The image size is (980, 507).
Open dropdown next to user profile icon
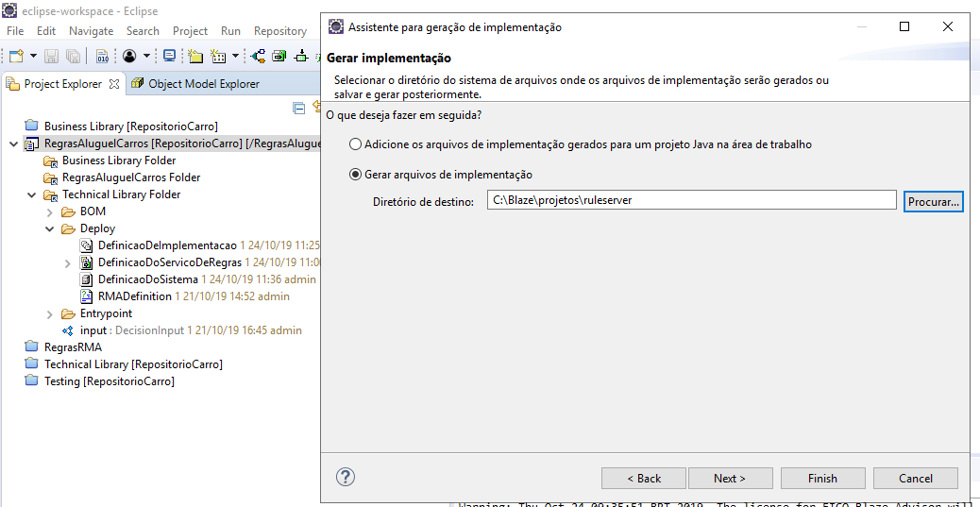(147, 56)
